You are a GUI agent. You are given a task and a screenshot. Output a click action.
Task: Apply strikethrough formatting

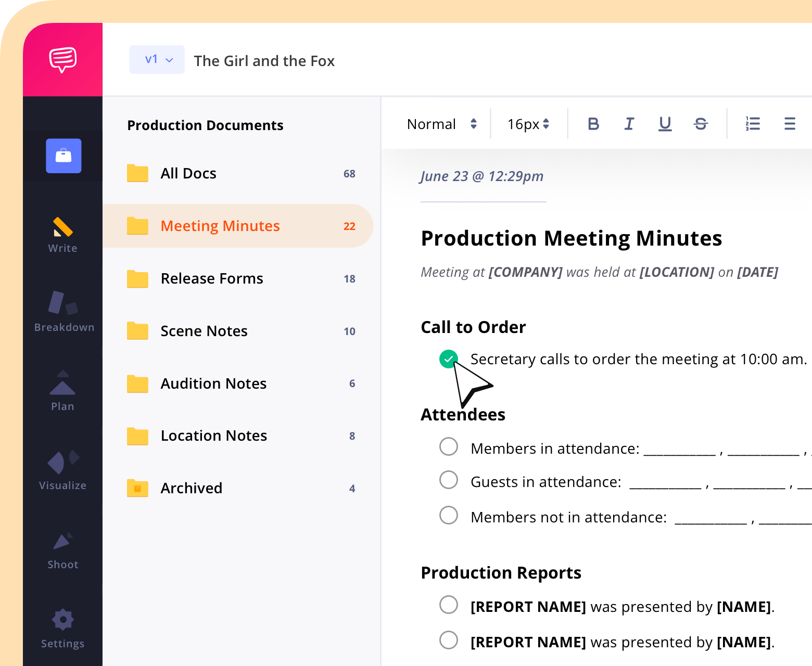click(x=701, y=124)
